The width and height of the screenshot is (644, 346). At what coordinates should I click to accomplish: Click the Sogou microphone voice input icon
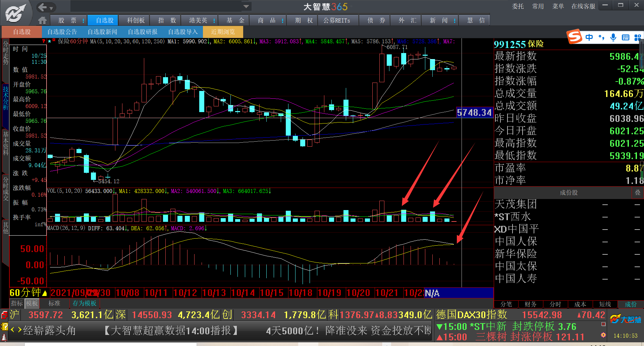point(613,37)
